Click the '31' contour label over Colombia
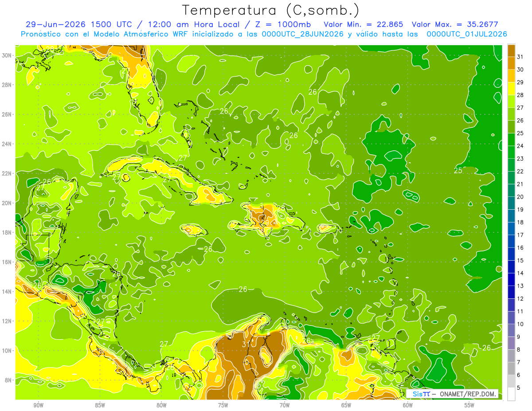This screenshot has height=411, width=532. click(x=246, y=344)
